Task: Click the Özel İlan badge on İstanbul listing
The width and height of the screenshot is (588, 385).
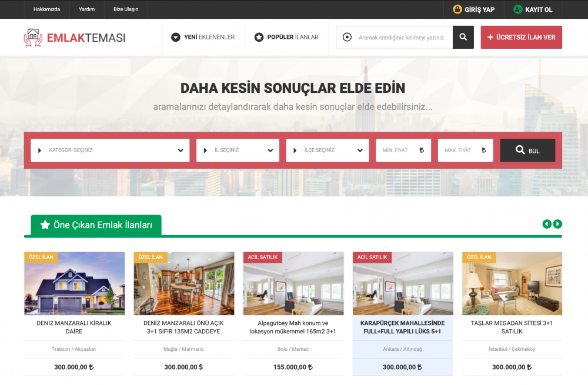Action: (x=479, y=257)
